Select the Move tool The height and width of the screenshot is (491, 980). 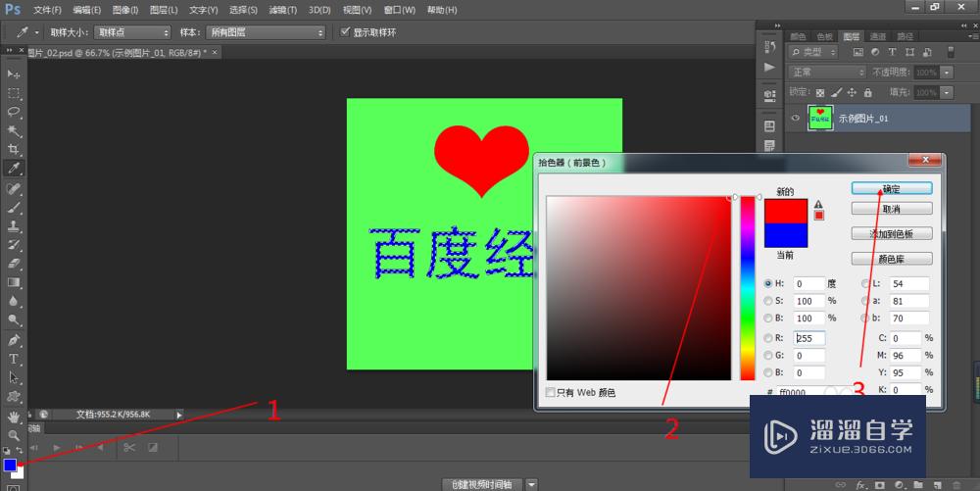tap(13, 74)
